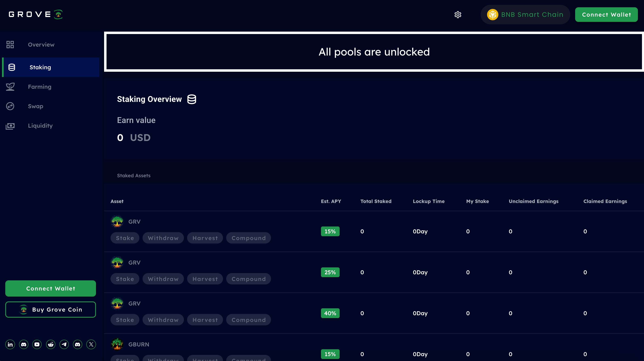Screen dimensions: 644x361
Task: Go to Overview in sidebar
Action: [x=41, y=45]
